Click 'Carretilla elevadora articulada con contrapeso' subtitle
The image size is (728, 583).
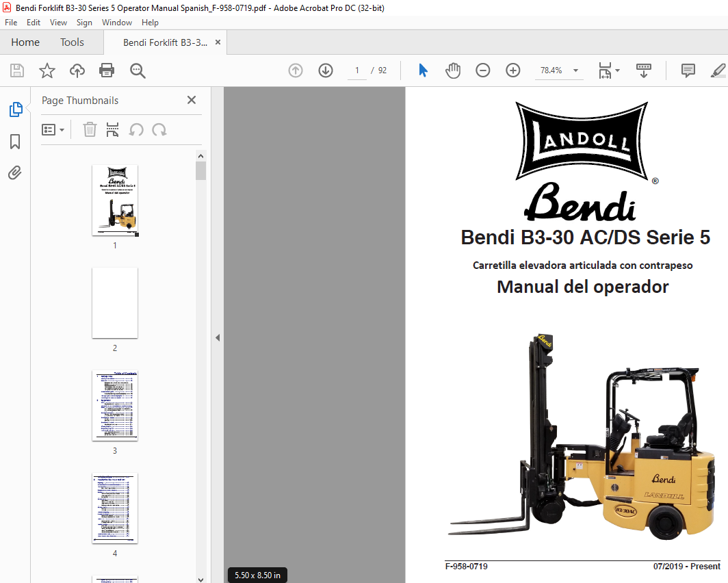[x=583, y=265]
